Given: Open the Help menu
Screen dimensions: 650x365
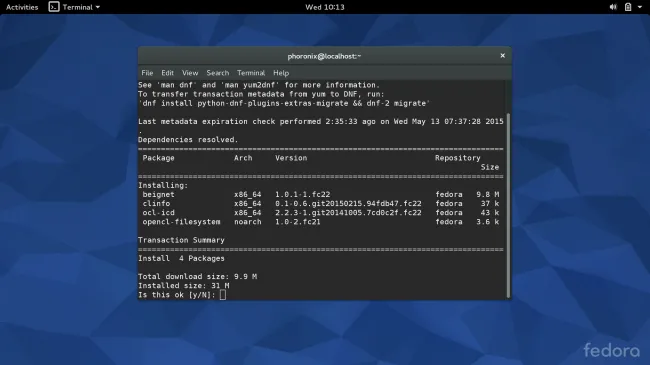Looking at the screenshot, I should (x=281, y=73).
